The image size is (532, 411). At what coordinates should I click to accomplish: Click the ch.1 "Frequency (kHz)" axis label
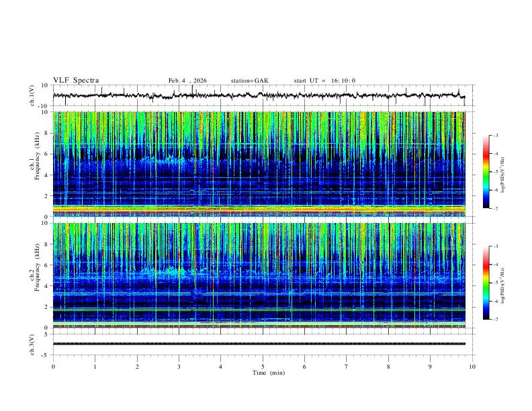click(38, 155)
